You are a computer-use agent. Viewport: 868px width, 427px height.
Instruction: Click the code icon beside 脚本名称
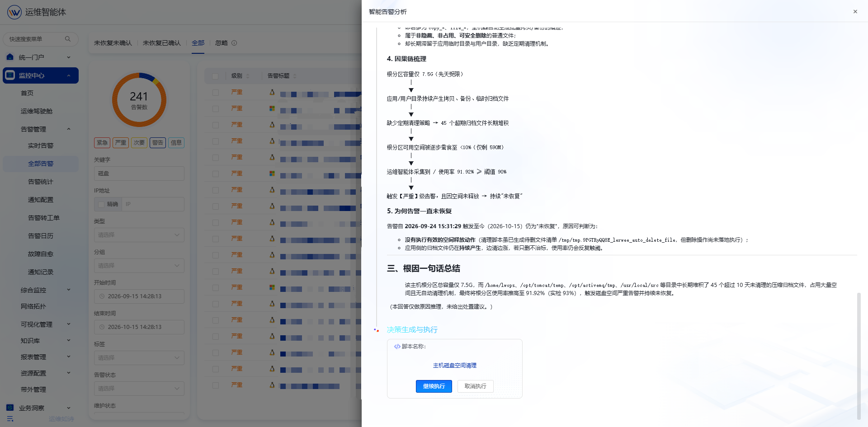pyautogui.click(x=397, y=347)
